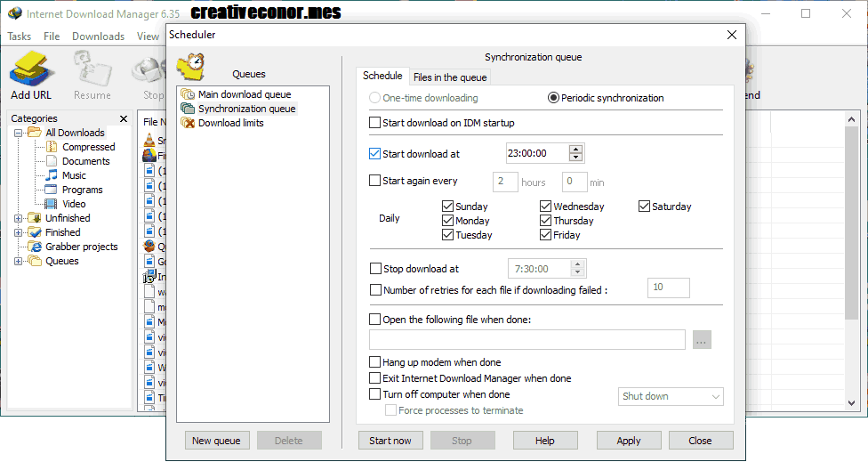Enable Stop download at checkbox
Viewport: 868px width, 462px height.
coord(375,269)
